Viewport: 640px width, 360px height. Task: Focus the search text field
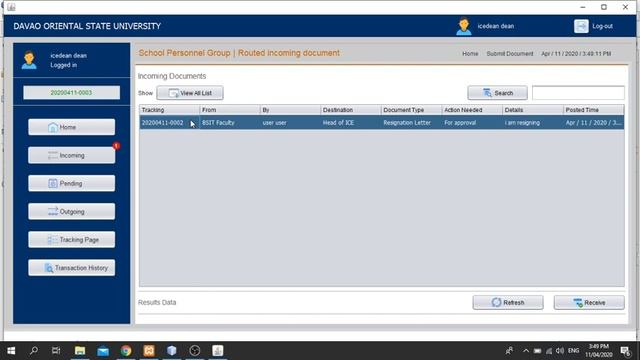pyautogui.click(x=578, y=93)
